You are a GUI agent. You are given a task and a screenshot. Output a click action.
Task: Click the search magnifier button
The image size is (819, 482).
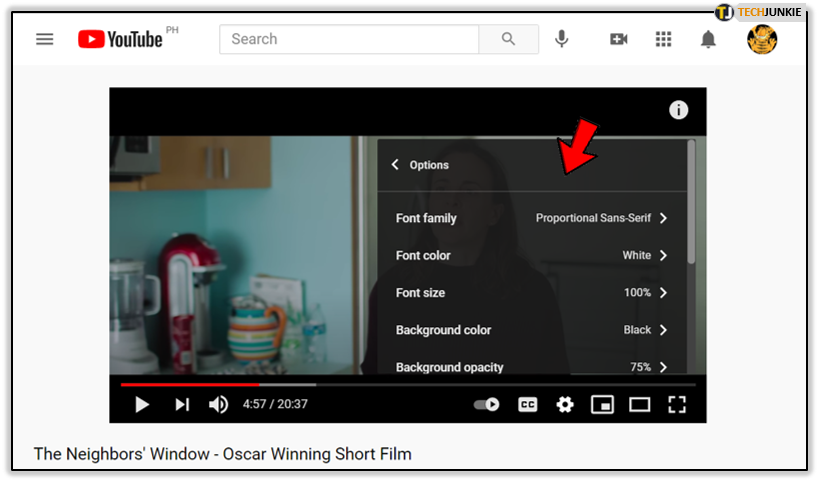pyautogui.click(x=508, y=39)
